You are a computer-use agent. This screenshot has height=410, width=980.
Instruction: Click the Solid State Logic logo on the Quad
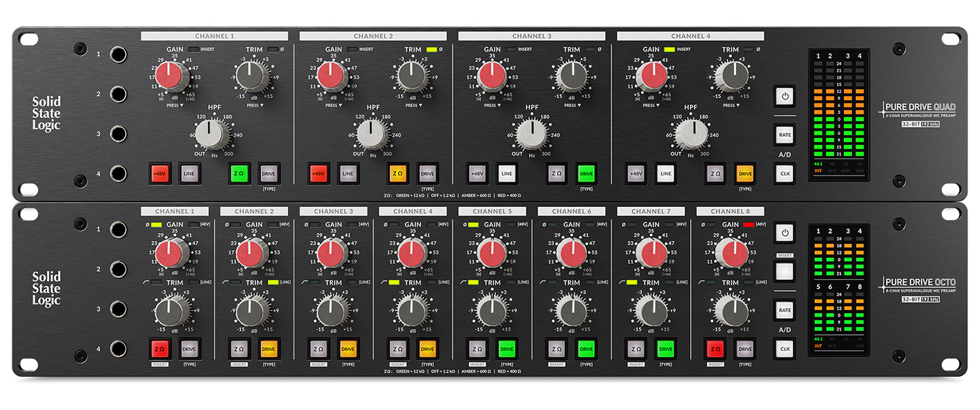(46, 113)
